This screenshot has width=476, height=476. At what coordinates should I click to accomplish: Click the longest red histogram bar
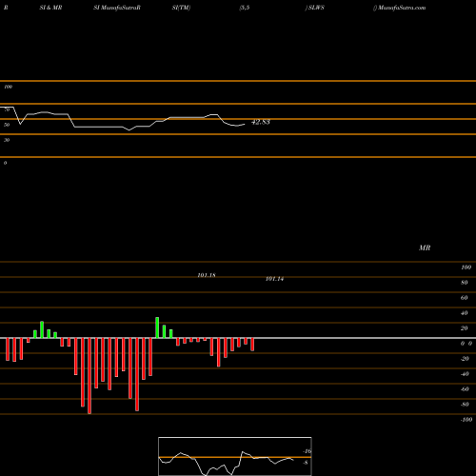[89, 376]
